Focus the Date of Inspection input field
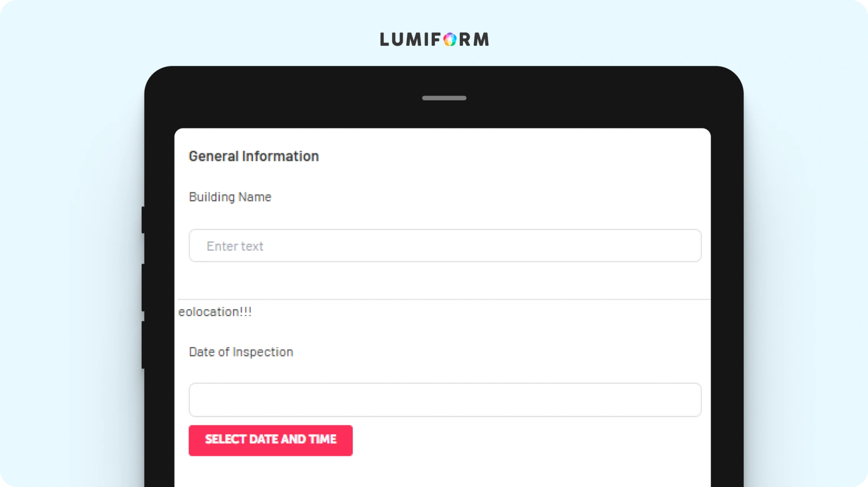 (445, 400)
